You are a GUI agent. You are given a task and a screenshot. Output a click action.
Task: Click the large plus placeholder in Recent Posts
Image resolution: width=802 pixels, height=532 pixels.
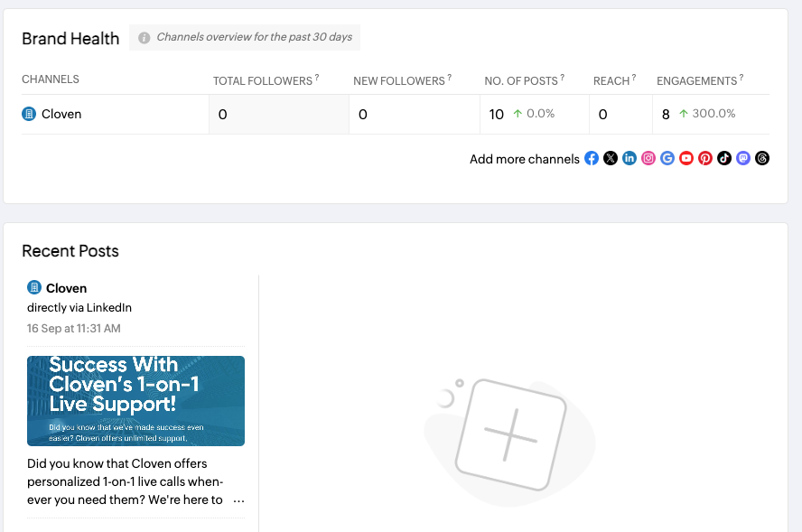[510, 431]
